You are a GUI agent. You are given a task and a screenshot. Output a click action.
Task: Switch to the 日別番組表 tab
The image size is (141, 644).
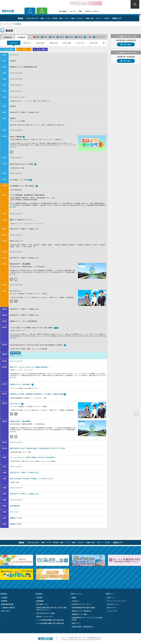point(21,38)
